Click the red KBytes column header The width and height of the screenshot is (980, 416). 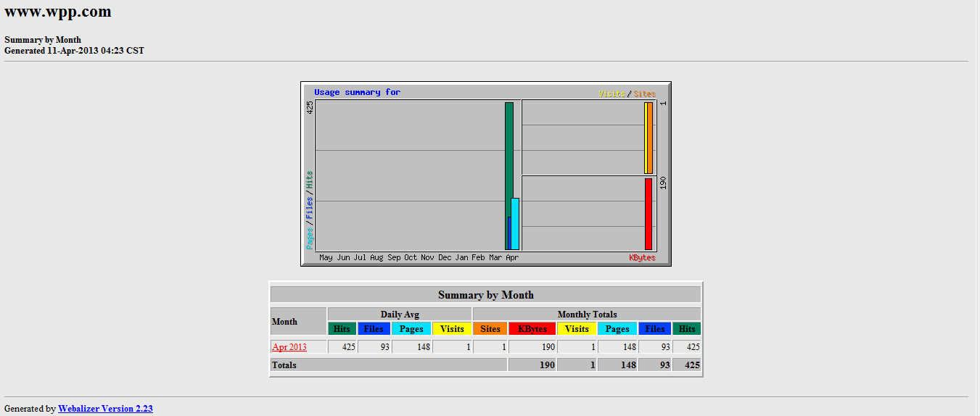(532, 329)
